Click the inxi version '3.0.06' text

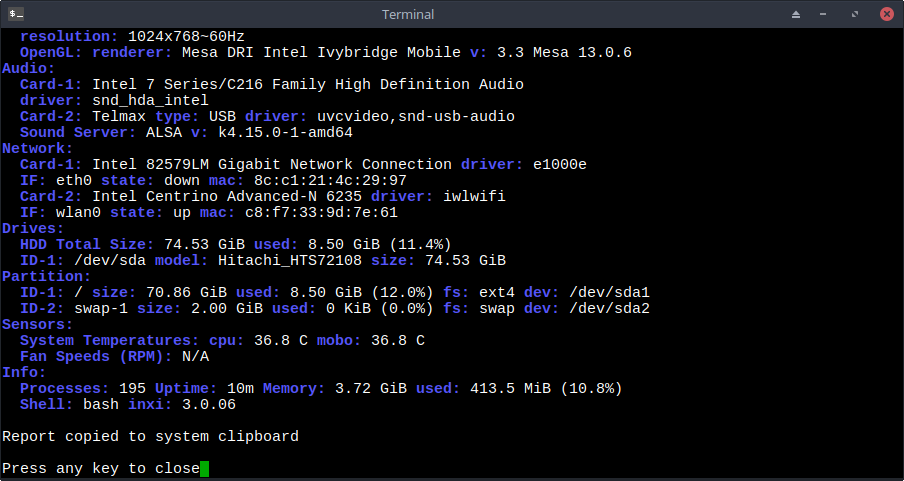[209, 404]
